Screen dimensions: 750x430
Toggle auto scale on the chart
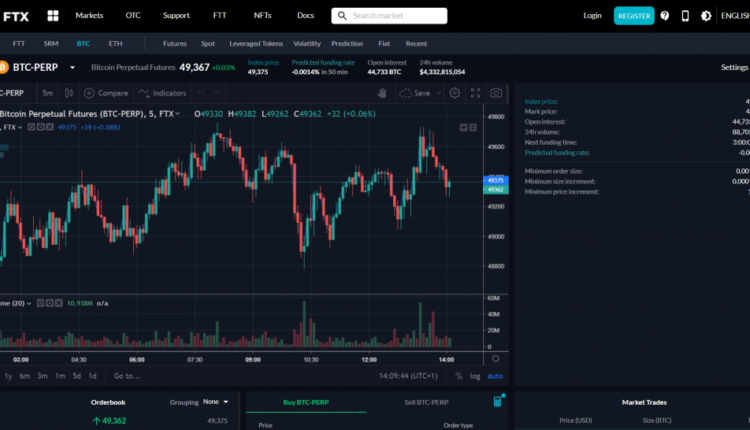pyautogui.click(x=495, y=376)
